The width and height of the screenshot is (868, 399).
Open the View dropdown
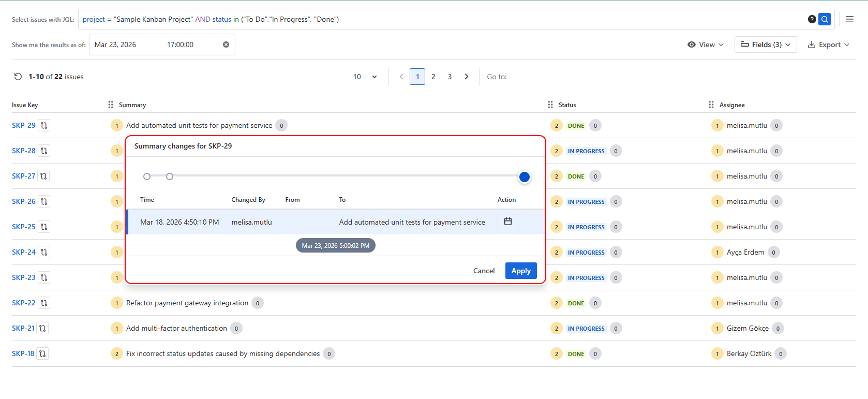(706, 45)
